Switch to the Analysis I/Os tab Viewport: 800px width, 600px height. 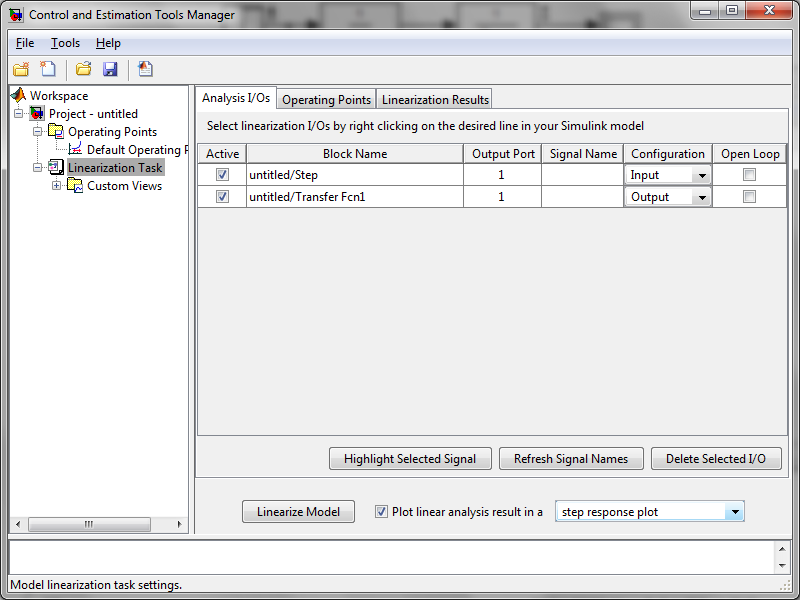[236, 98]
